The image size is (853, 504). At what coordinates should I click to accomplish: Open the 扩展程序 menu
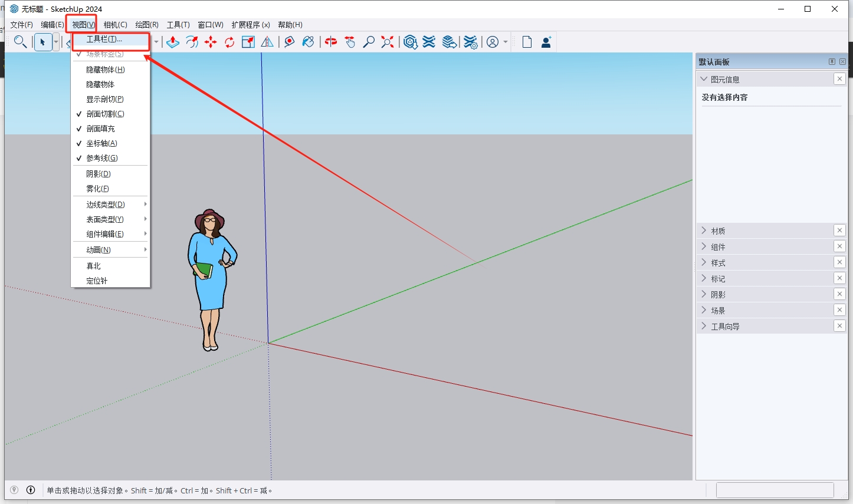click(251, 24)
